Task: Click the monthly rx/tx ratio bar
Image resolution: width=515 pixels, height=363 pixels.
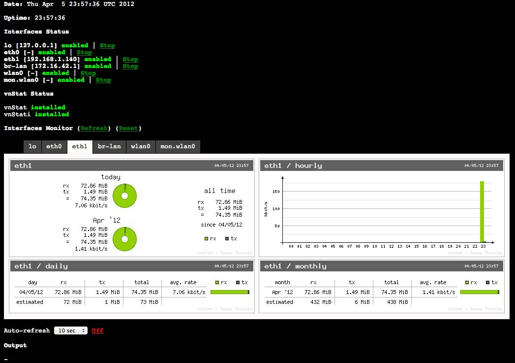Action: point(479,292)
